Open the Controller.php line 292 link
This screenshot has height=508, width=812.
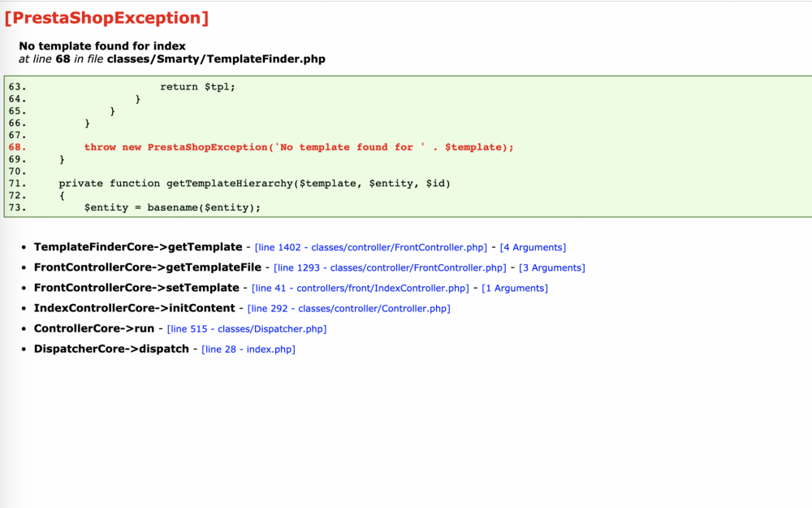(349, 308)
